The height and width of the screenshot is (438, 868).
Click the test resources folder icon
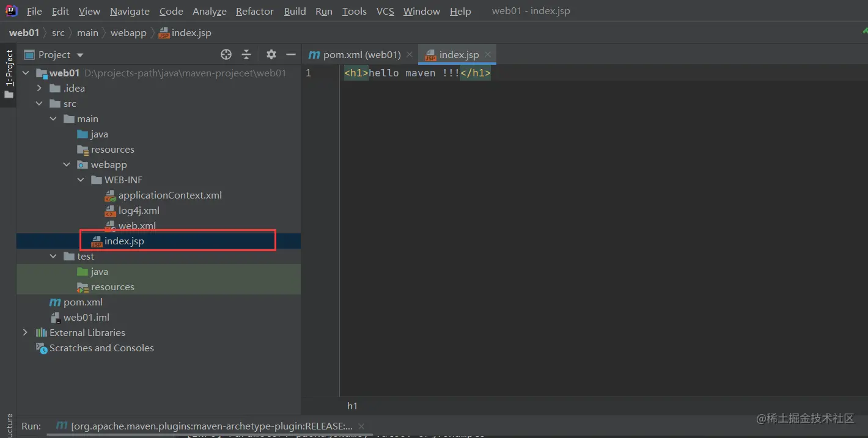(83, 287)
